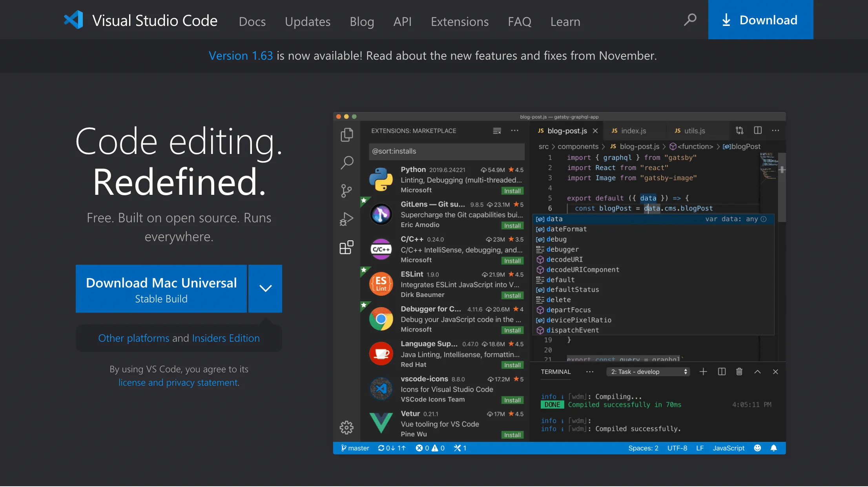This screenshot has height=487, width=868.
Task: Switch to the utils.js tab
Action: 695,130
